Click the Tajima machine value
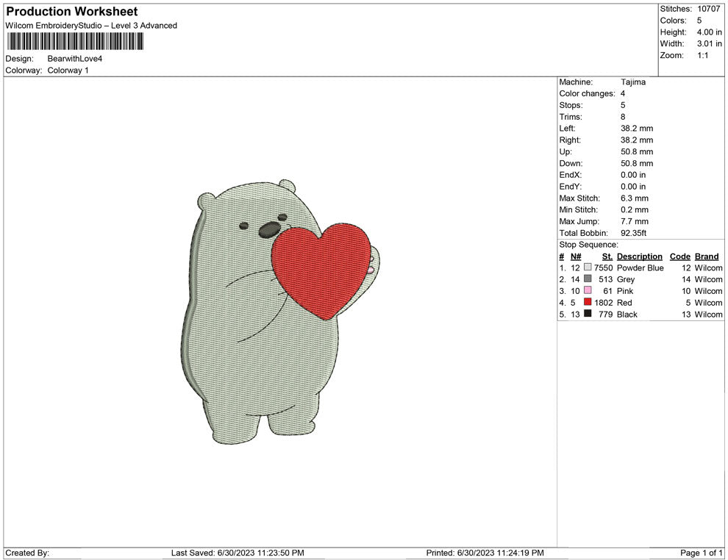This screenshot has width=728, height=560. 632,82
